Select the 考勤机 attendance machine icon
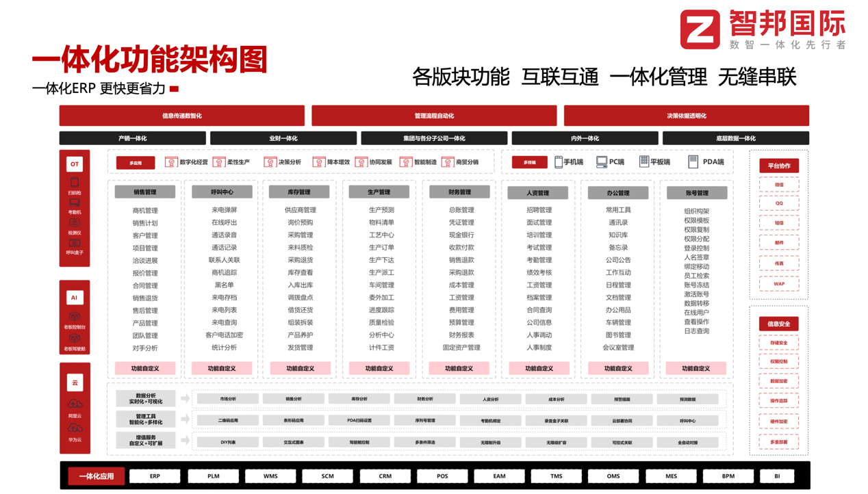Viewport: 868px width, 494px height. tap(75, 205)
